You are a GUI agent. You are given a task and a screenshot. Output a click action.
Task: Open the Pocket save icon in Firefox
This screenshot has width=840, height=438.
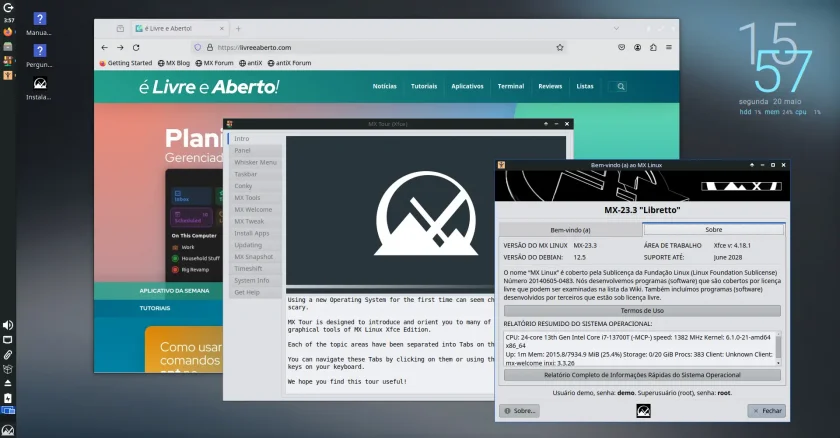[x=621, y=47]
